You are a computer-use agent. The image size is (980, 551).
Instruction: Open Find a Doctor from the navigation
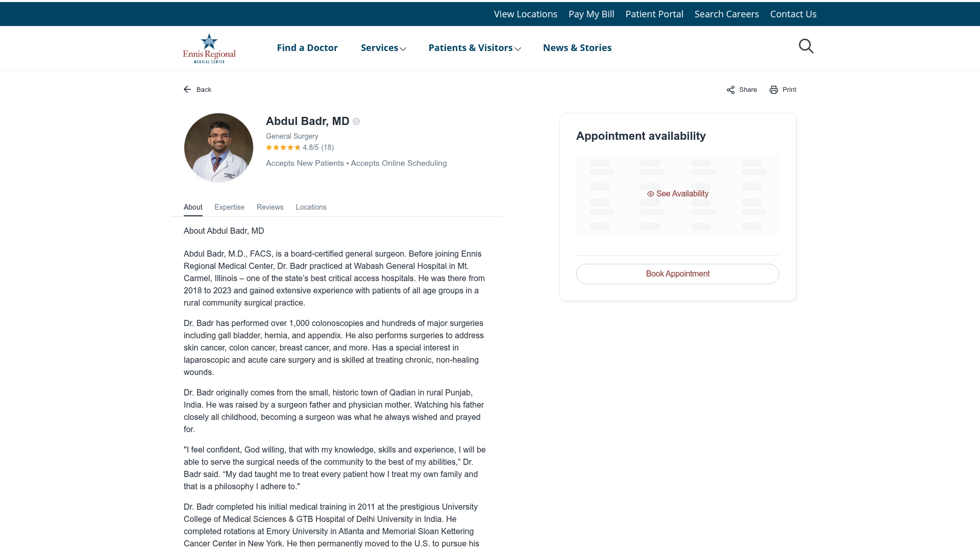[307, 47]
